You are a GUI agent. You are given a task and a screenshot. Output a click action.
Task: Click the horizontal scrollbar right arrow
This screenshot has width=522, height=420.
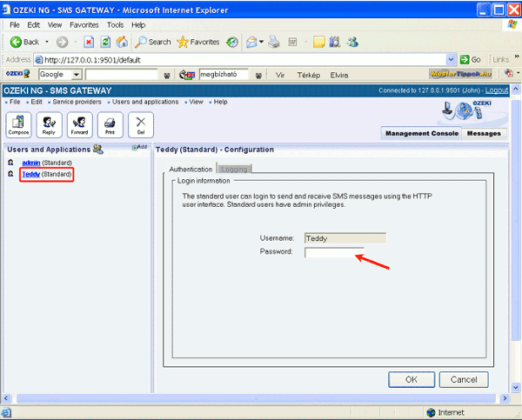click(505, 398)
